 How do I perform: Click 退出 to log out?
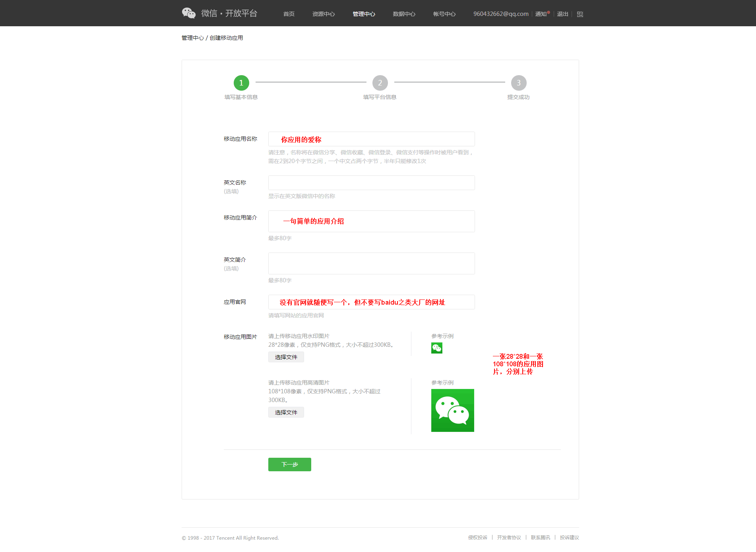562,14
